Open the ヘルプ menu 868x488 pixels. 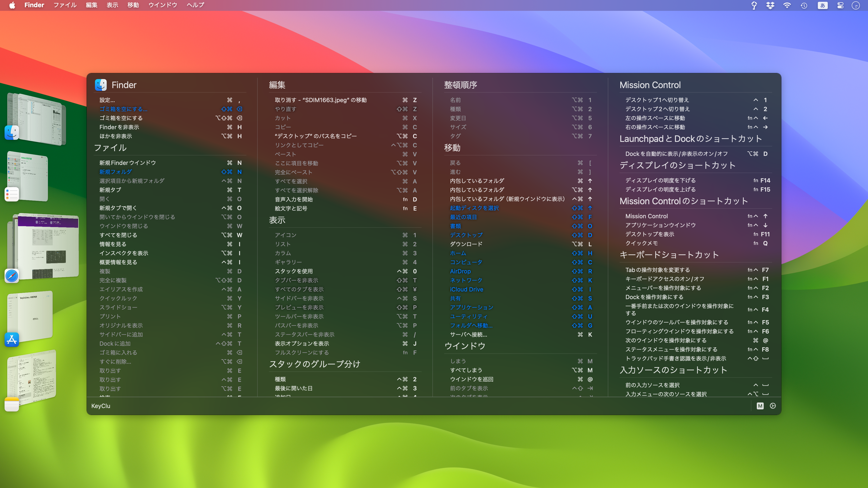[x=195, y=5]
